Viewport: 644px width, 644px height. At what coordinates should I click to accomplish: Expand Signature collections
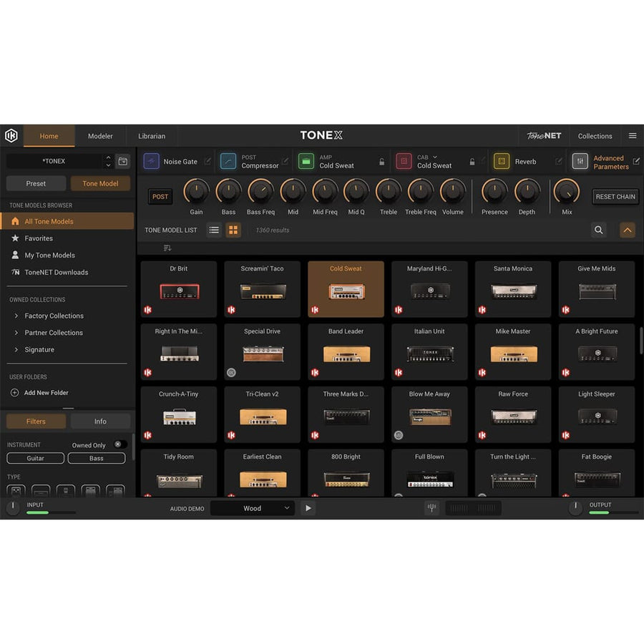16,349
